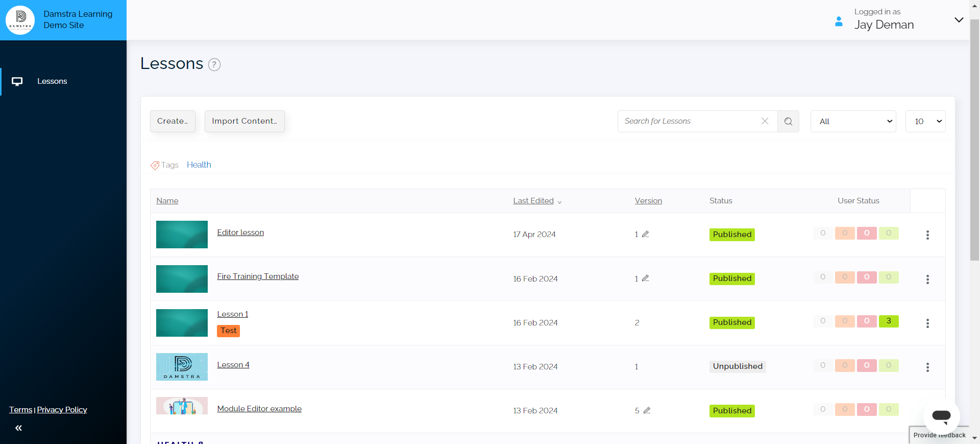The width and height of the screenshot is (980, 444).
Task: Click the Lesson 1 thumbnail image
Action: coord(182,323)
